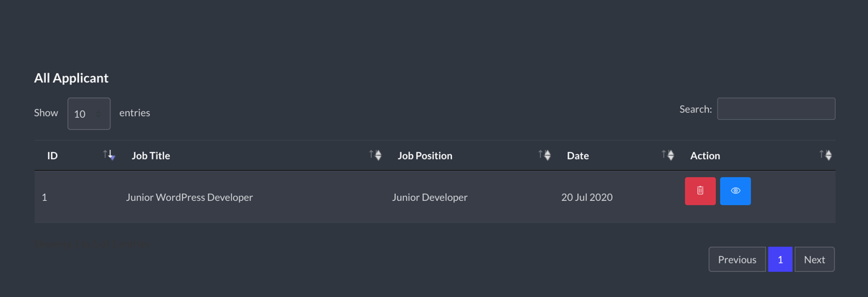
Task: View applicant details via blue eye icon
Action: point(735,191)
